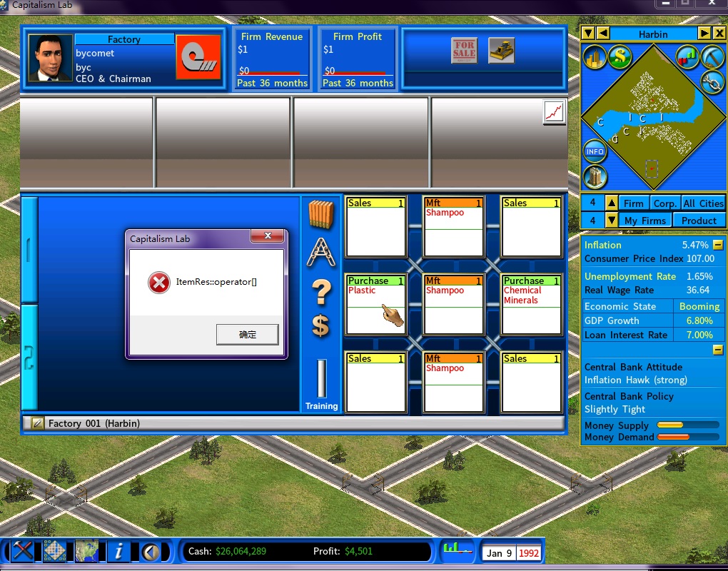
Task: Click the INFO round button
Action: tap(595, 151)
